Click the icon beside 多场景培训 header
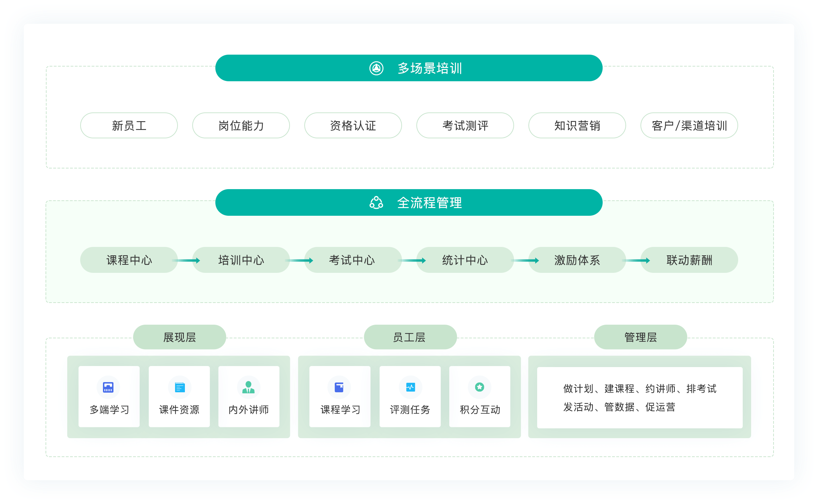 376,68
